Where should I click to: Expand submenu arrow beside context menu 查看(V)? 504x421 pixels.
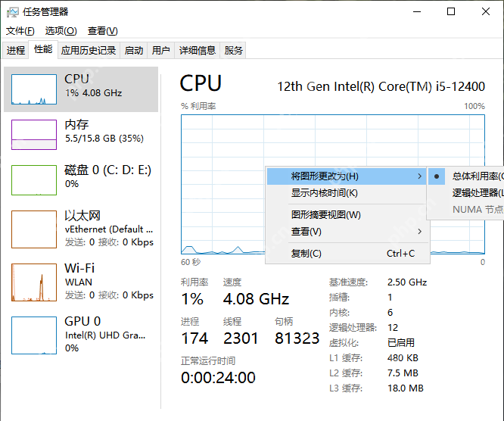tap(419, 232)
